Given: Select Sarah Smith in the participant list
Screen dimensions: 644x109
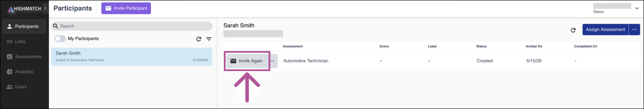Looking at the screenshot, I should click(132, 57).
